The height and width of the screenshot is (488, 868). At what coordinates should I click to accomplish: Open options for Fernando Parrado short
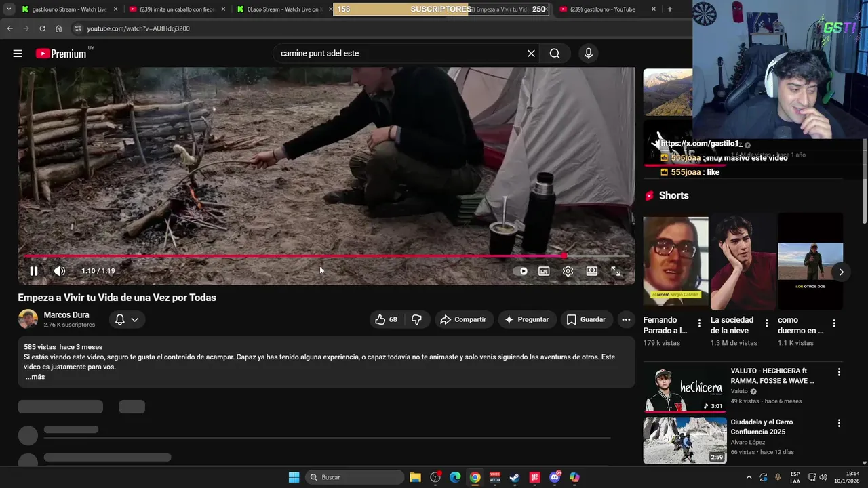click(699, 323)
